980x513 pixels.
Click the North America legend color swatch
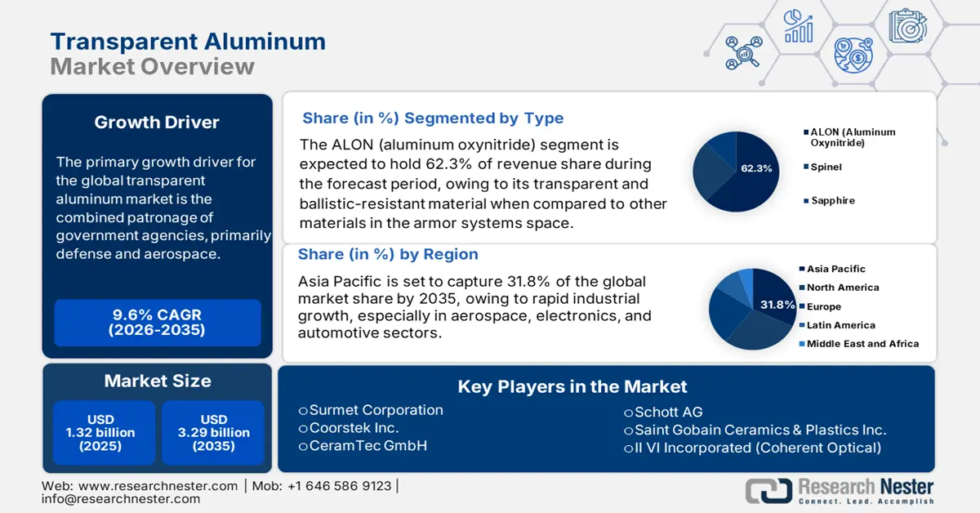point(802,288)
